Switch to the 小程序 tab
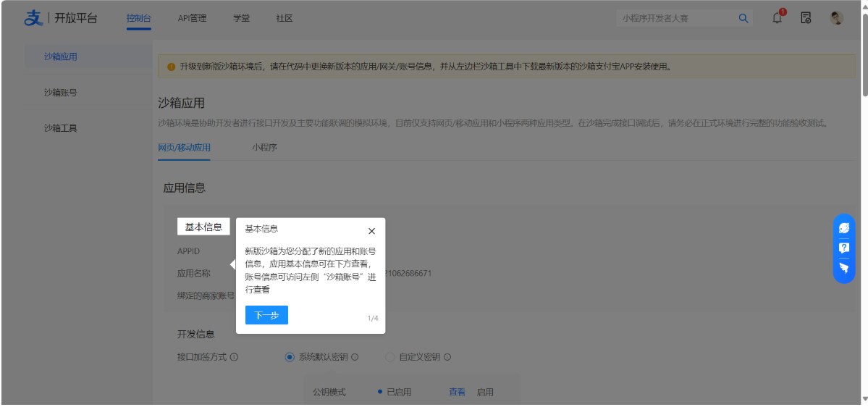This screenshot has height=407, width=868. [264, 148]
